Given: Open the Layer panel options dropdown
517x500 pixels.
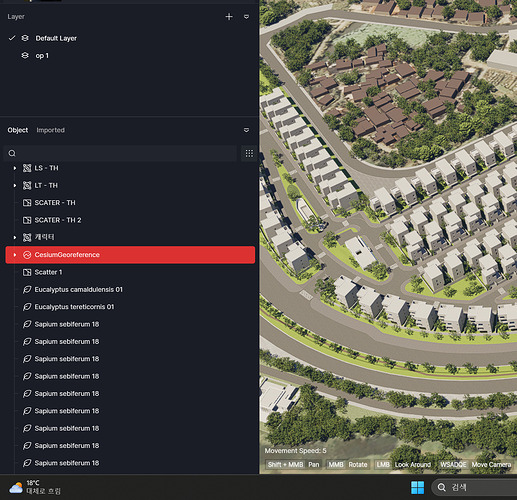Looking at the screenshot, I should 246,17.
